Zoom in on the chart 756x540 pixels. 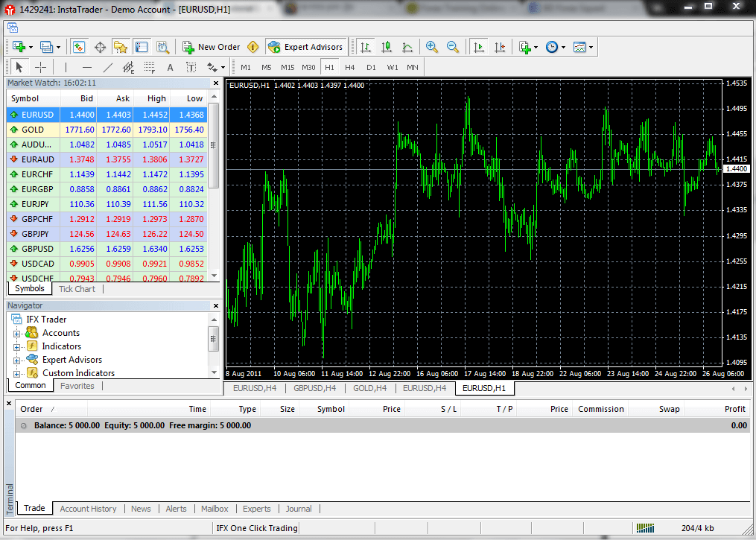(432, 47)
